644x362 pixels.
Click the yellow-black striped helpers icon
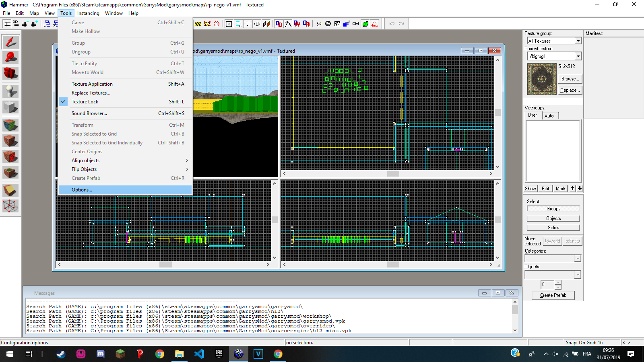(x=198, y=24)
